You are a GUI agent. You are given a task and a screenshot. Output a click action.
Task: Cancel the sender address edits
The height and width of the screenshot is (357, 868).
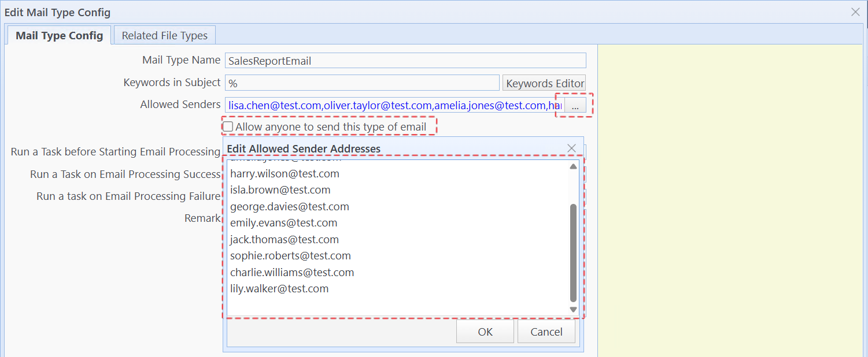[x=546, y=332]
